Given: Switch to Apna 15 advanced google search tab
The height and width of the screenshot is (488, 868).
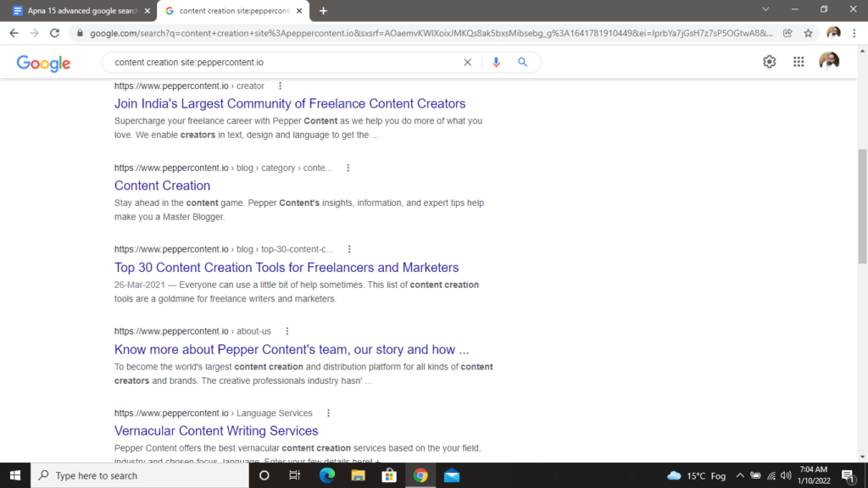Looking at the screenshot, I should (81, 10).
